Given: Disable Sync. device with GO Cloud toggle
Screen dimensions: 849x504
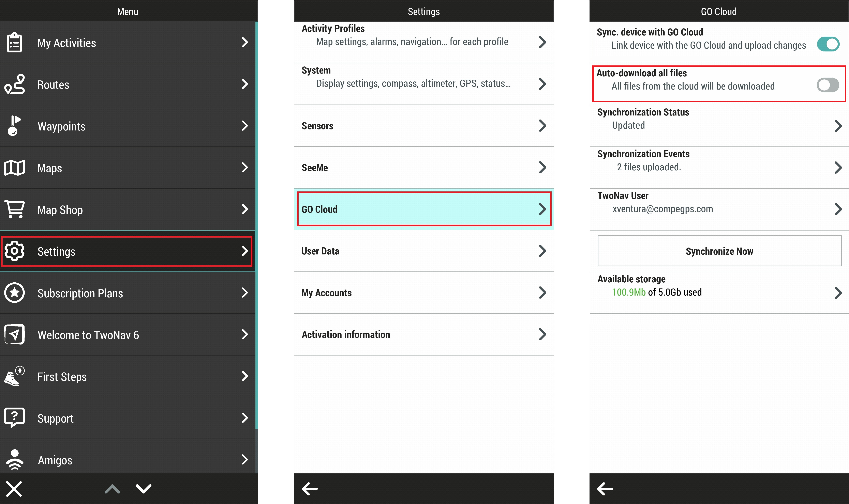Looking at the screenshot, I should pyautogui.click(x=828, y=44).
